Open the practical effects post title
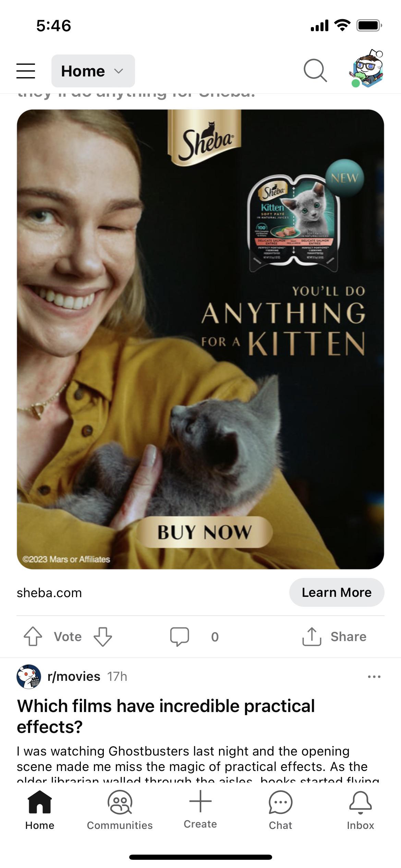401x868 pixels. (x=166, y=716)
